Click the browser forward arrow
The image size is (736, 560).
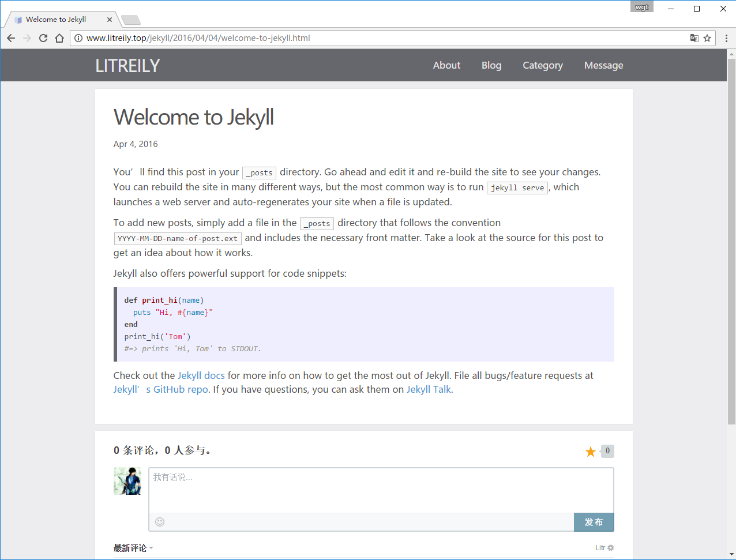27,38
